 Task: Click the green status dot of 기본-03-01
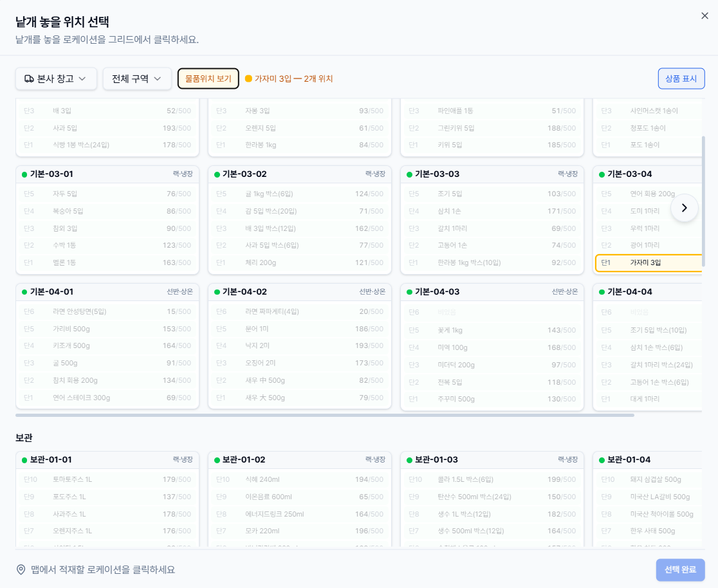click(24, 174)
